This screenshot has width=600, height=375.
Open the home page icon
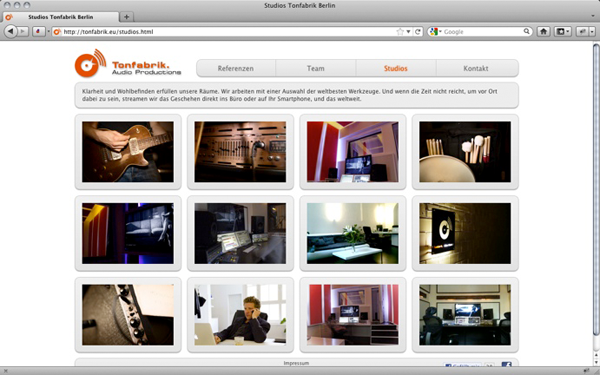click(543, 31)
